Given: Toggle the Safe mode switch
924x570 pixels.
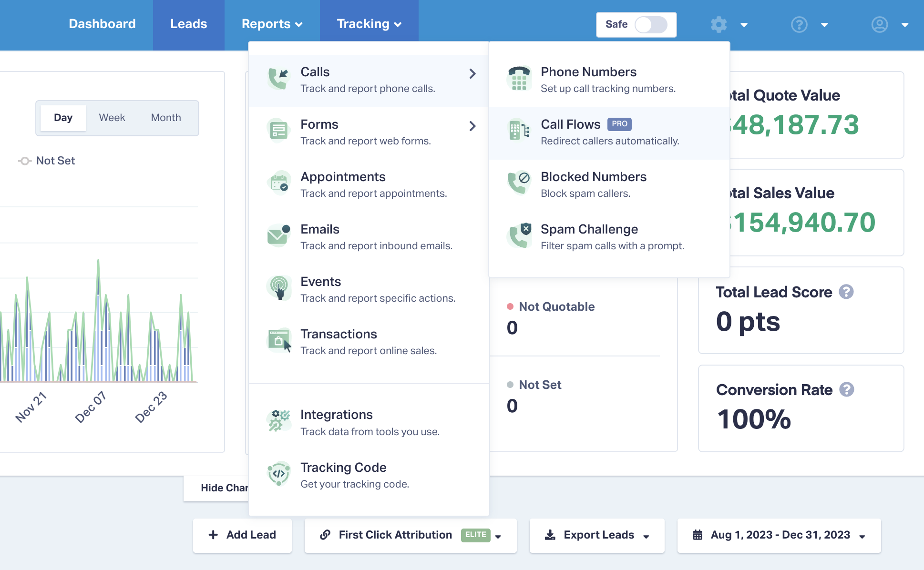Looking at the screenshot, I should [x=650, y=24].
